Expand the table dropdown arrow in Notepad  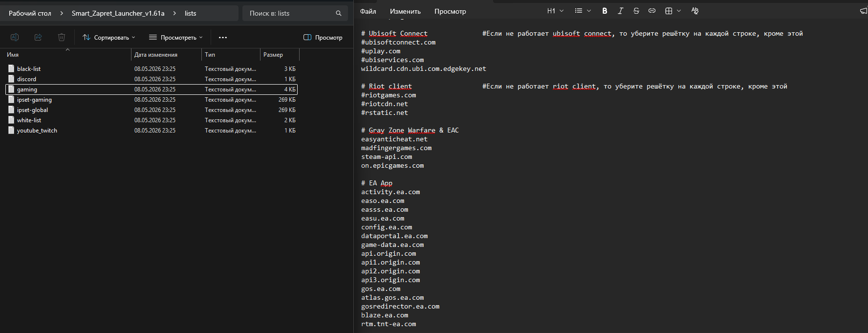point(679,11)
